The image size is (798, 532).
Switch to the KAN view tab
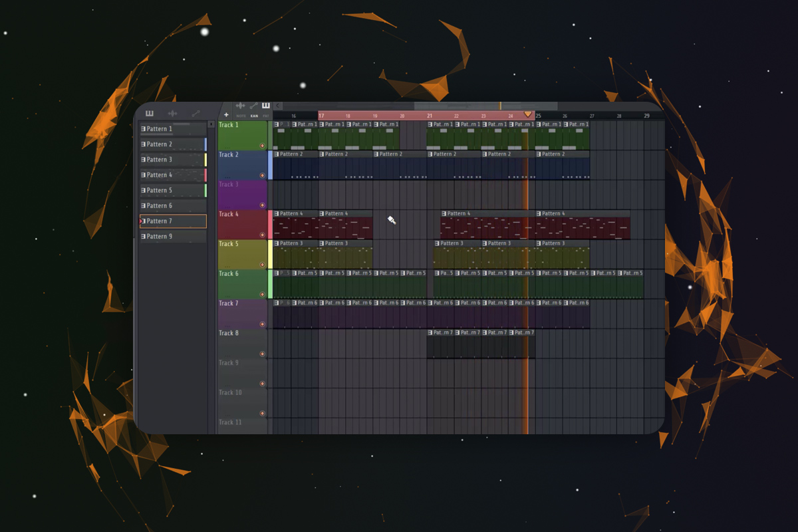tap(254, 115)
